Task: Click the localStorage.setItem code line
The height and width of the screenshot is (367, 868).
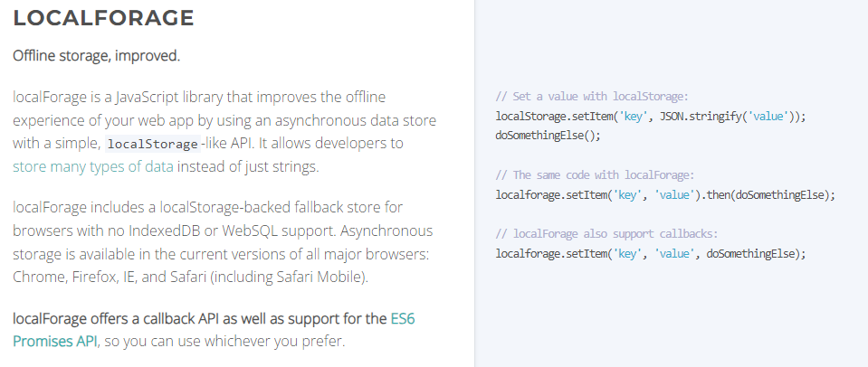Action: point(651,117)
